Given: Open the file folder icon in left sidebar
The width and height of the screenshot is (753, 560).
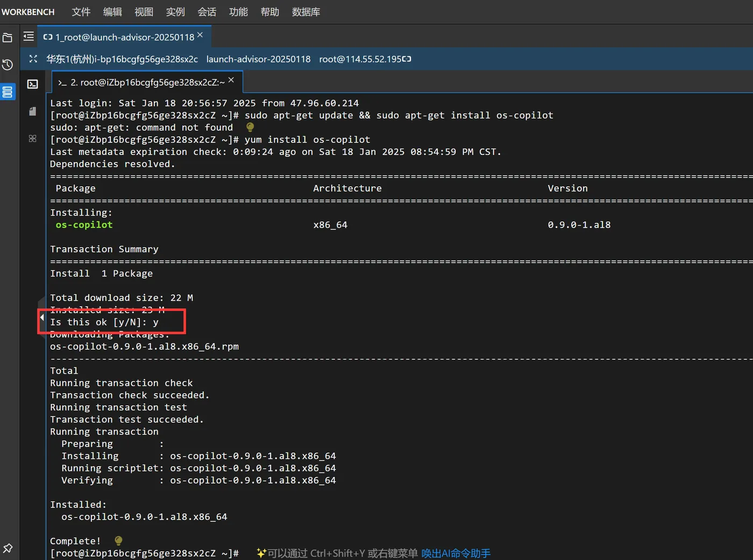Looking at the screenshot, I should [8, 38].
